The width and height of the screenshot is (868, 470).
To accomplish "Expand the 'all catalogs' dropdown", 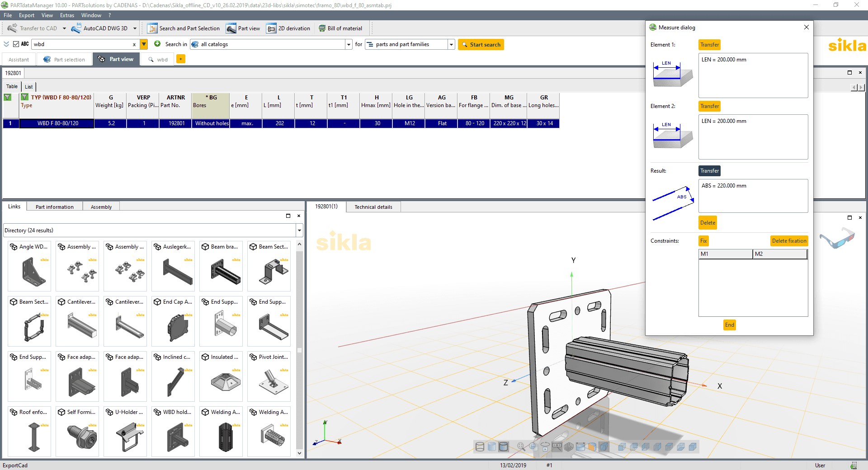I will 349,44.
